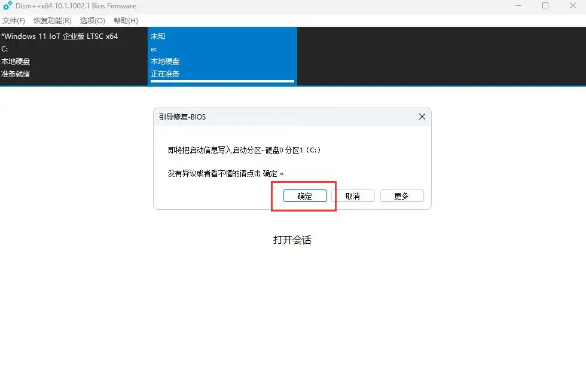Click the 引导修复-BIOS dialog title
586x392 pixels.
pyautogui.click(x=181, y=117)
